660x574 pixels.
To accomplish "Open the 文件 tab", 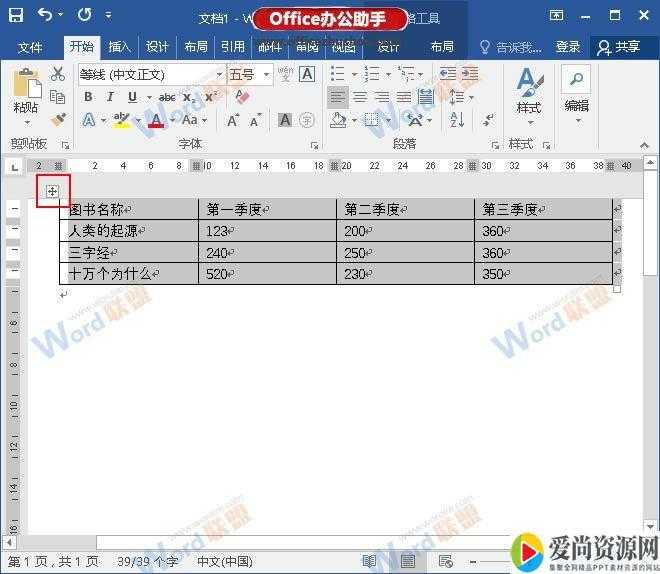I will 30,47.
